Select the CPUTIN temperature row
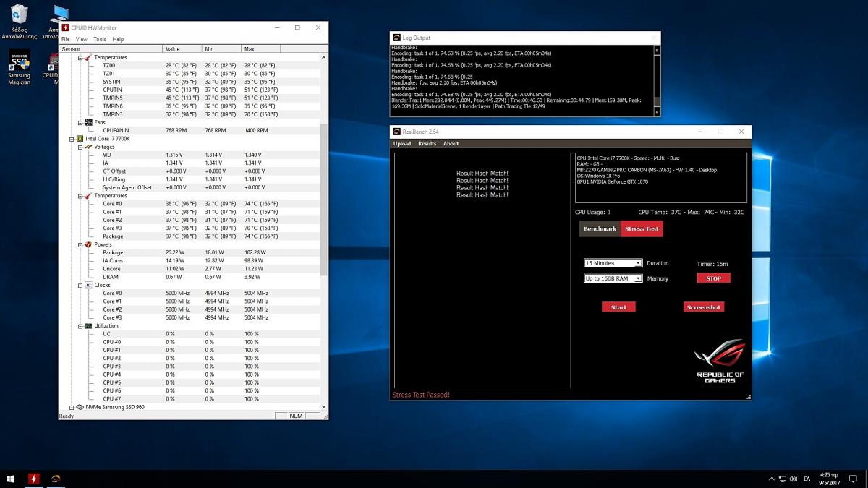The image size is (868, 488). point(190,90)
